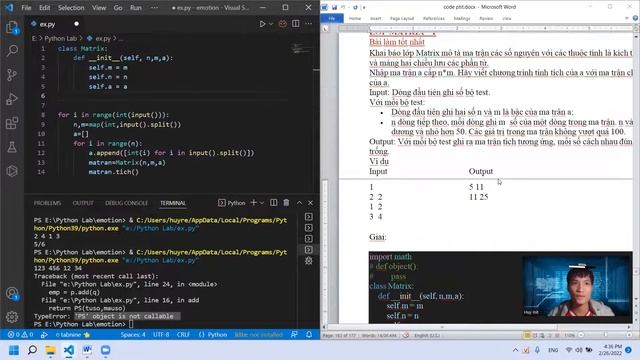The image size is (640, 360).
Task: Expand the Word ribbon with the arrow
Action: [x=627, y=18]
